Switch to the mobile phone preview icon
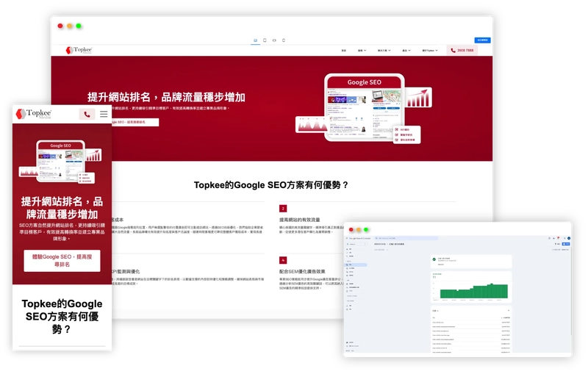This screenshot has height=374, width=588. (284, 40)
